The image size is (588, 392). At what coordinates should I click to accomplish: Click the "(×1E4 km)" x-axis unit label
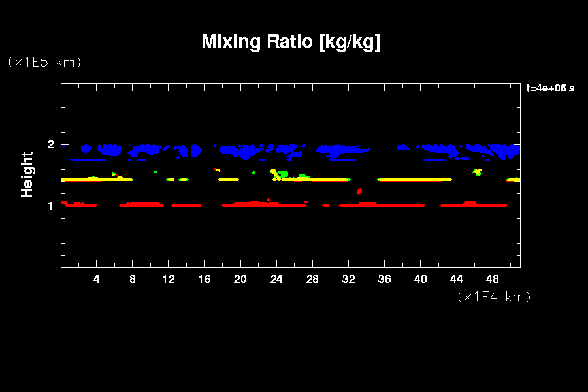[494, 297]
